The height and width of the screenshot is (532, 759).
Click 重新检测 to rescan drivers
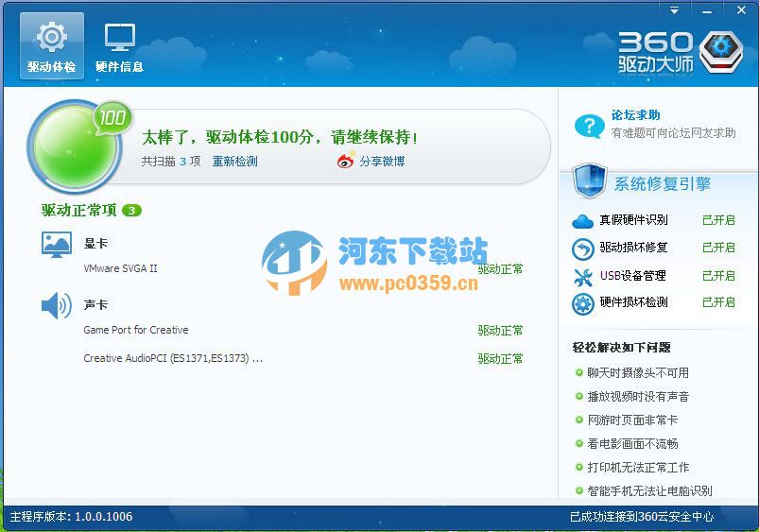234,162
